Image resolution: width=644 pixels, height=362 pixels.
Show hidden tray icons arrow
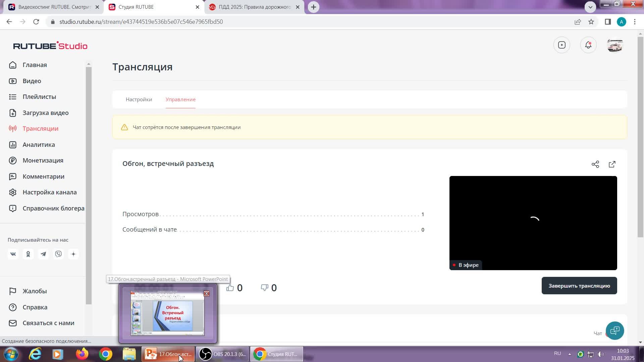(x=570, y=354)
